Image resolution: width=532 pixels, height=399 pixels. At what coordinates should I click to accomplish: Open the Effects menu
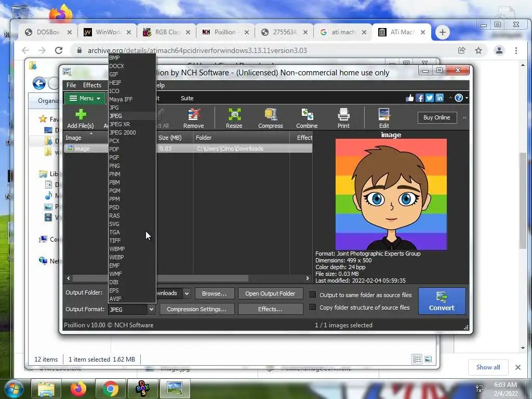[x=92, y=85]
